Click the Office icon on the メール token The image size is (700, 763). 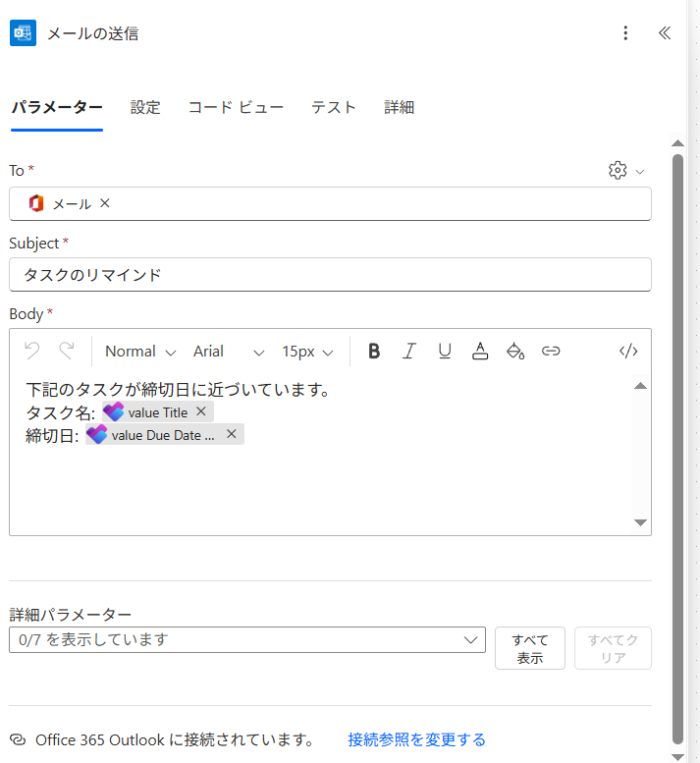tap(36, 203)
